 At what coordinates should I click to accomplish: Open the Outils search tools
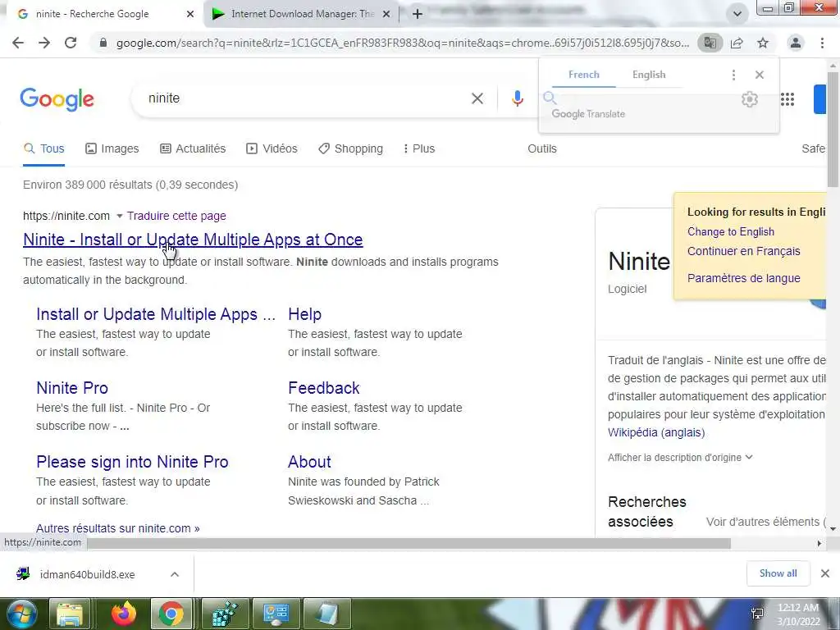coord(542,149)
